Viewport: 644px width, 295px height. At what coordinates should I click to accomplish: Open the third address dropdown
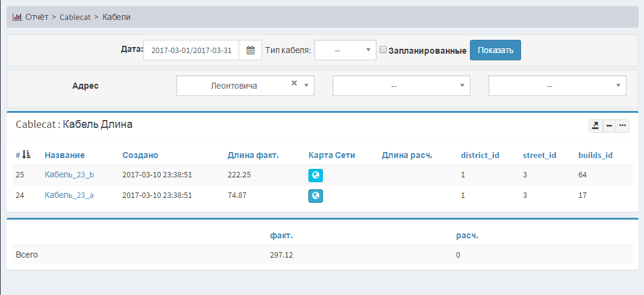pos(557,86)
